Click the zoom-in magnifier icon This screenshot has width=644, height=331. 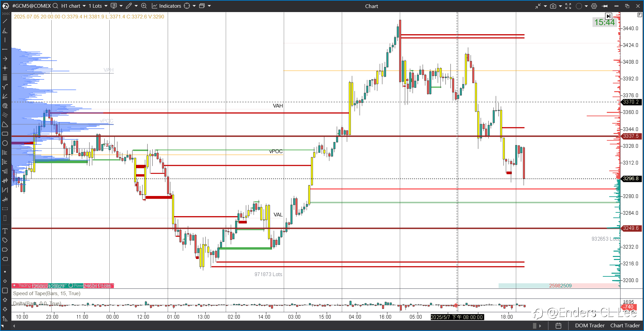pos(144,6)
